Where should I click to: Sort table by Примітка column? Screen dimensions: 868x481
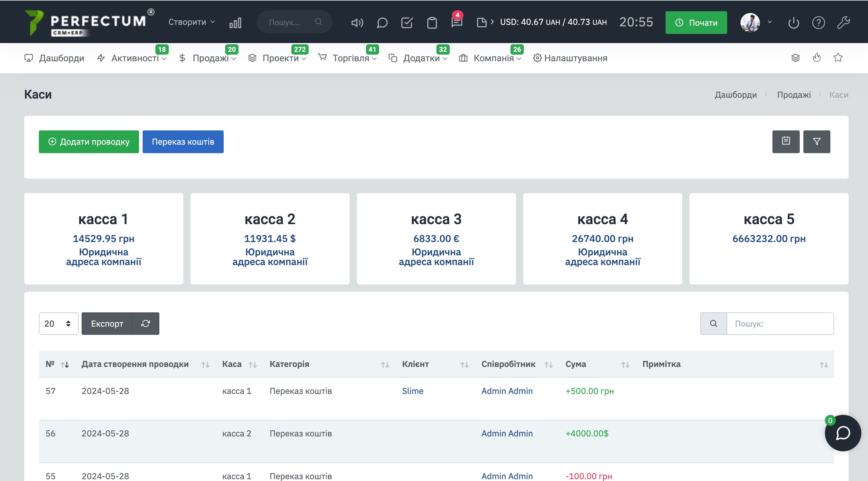[x=735, y=364]
